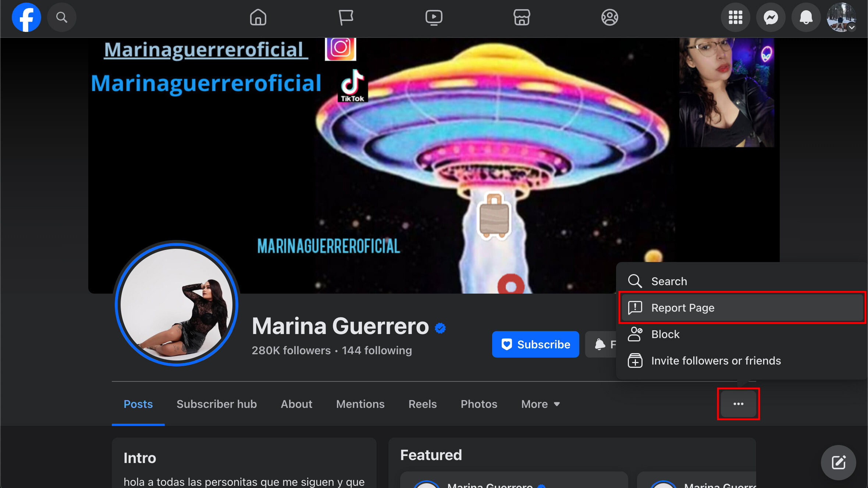Open Groups icon in top navigation

609,17
